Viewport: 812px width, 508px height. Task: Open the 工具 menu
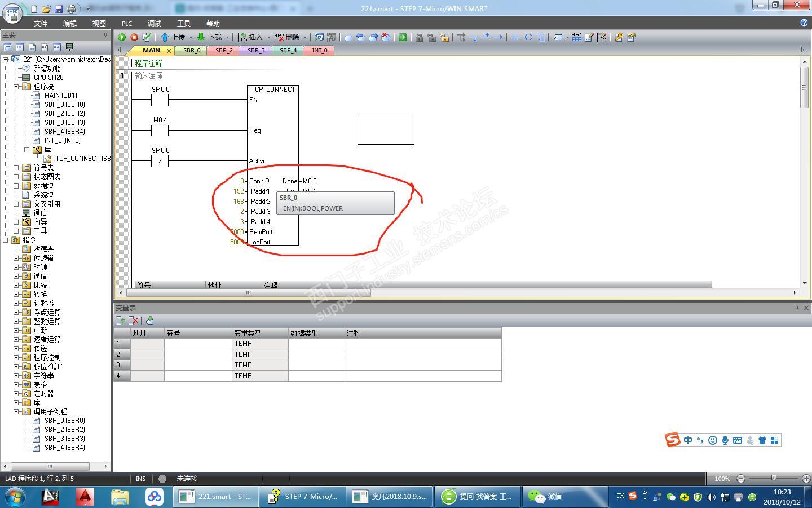[184, 23]
